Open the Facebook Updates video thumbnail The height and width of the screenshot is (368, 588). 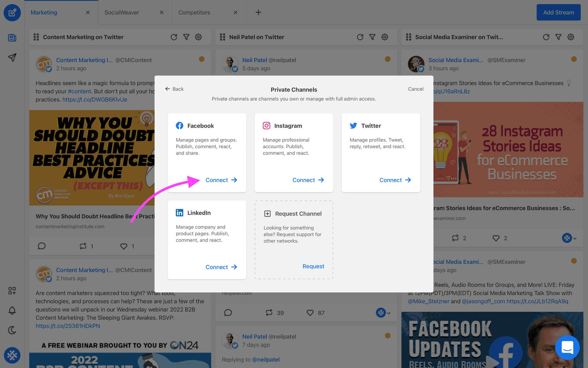click(492, 340)
